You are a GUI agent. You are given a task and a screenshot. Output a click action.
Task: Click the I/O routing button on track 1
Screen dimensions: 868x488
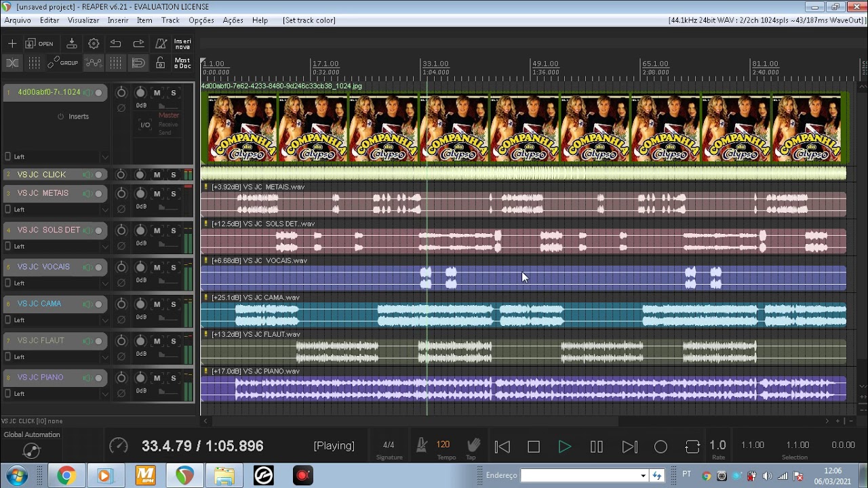145,125
